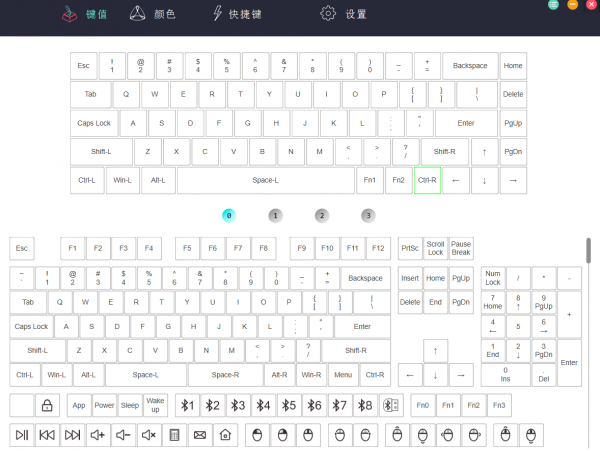Pick the numpad tall Enter key
This screenshot has width=600, height=451.
tap(569, 363)
